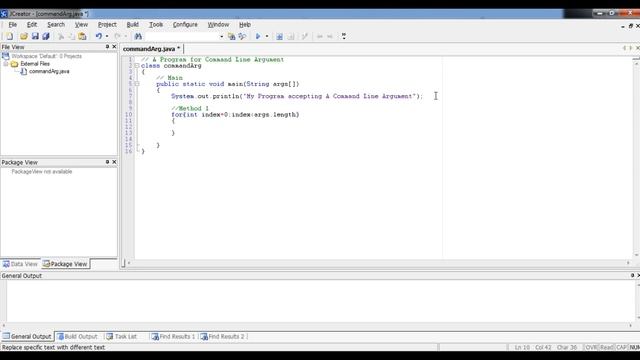Click the Open file folder icon
This screenshot has width=640, height=360.
[x=24, y=36]
